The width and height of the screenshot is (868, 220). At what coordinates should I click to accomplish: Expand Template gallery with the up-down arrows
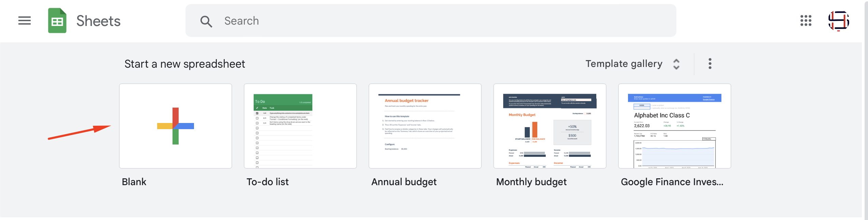click(x=676, y=64)
